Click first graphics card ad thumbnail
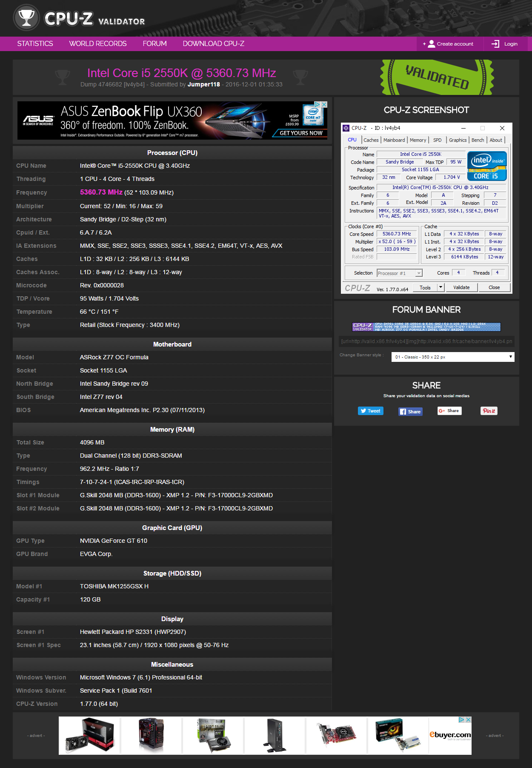The height and width of the screenshot is (768, 532). click(89, 735)
